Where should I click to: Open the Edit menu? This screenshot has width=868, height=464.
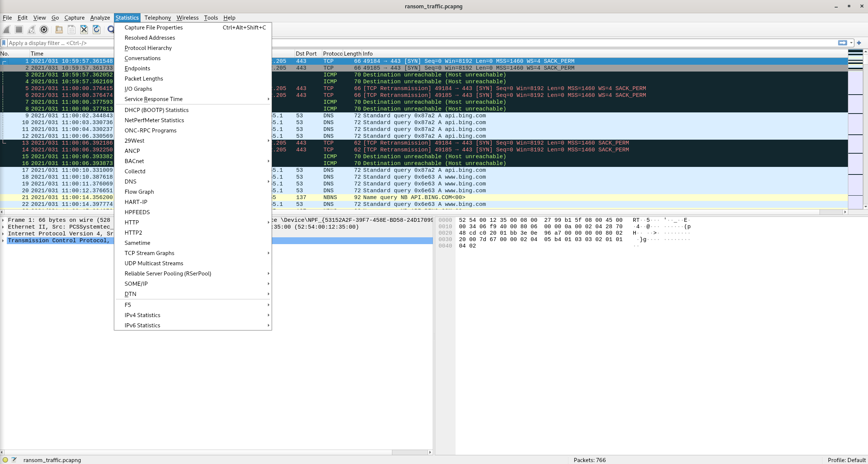[22, 17]
